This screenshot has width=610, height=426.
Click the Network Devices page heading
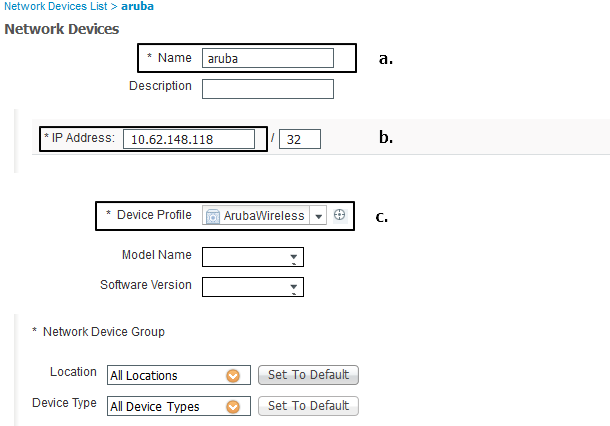click(x=62, y=29)
